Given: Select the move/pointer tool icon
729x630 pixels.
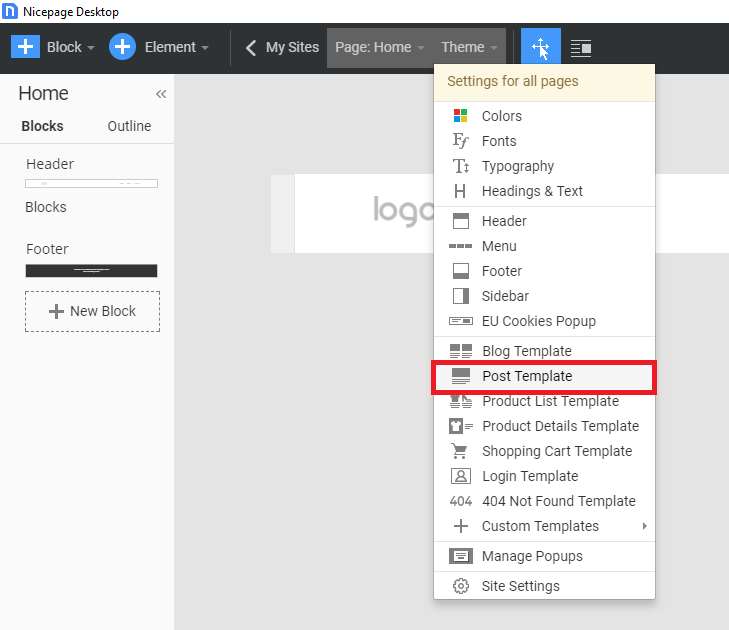Looking at the screenshot, I should 541,47.
